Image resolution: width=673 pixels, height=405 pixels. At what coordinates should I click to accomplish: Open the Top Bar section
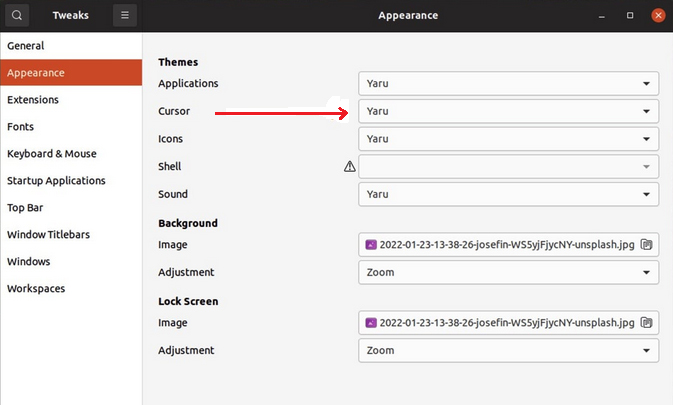[71, 208]
